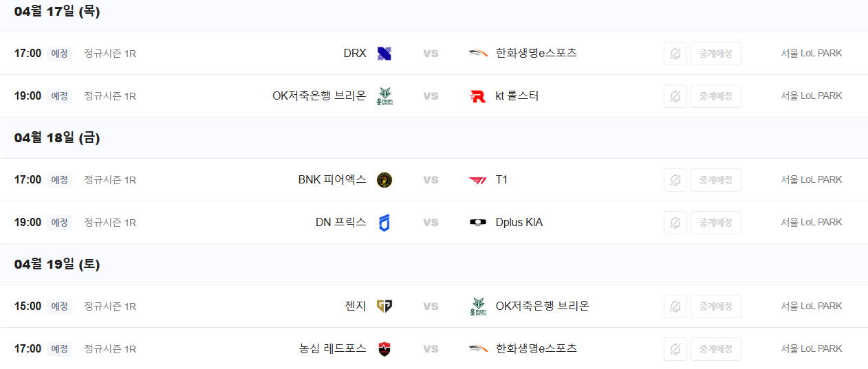This screenshot has width=868, height=369.
Task: Toggle notification bell for 젠지 match
Action: point(675,306)
